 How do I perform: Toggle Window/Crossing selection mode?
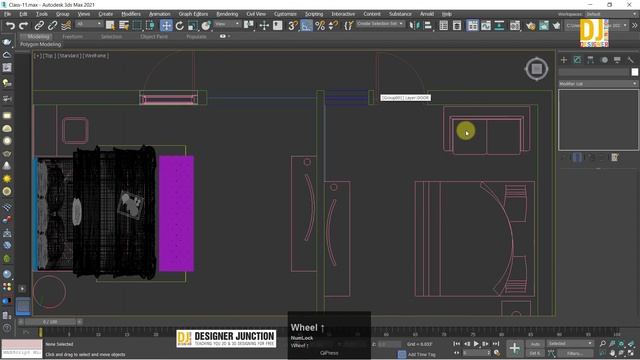click(150, 26)
